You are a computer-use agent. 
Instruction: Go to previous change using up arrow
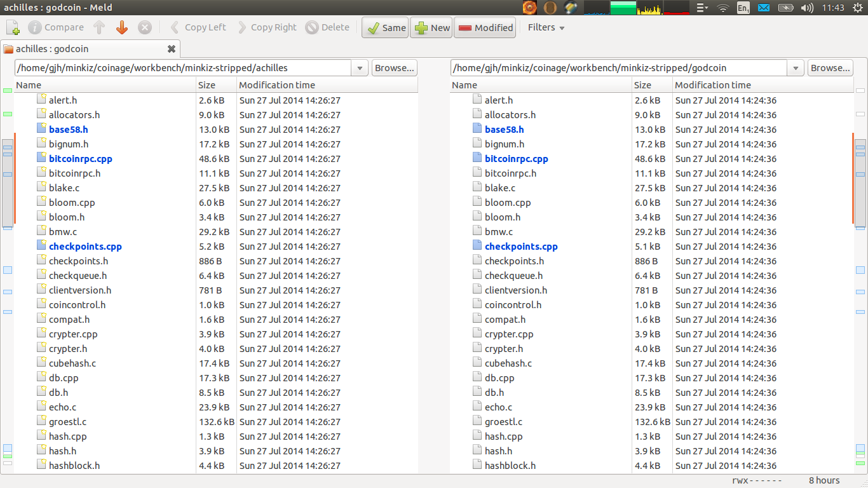click(x=99, y=27)
